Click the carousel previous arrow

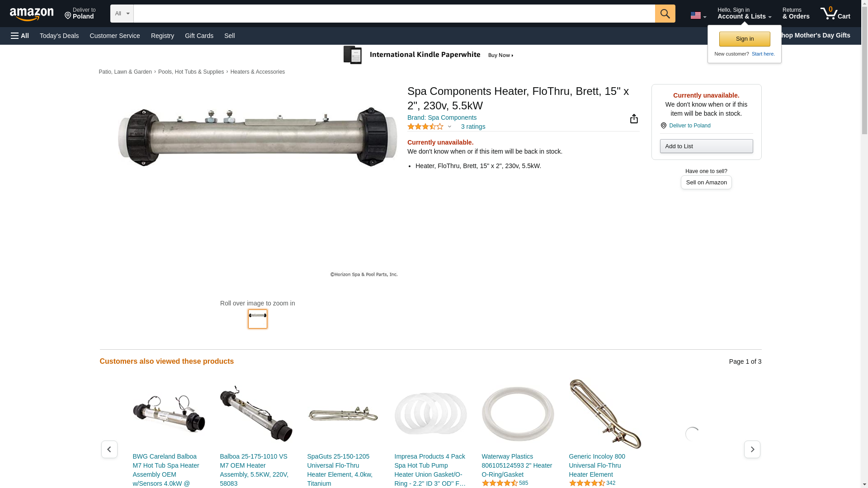pos(109,449)
